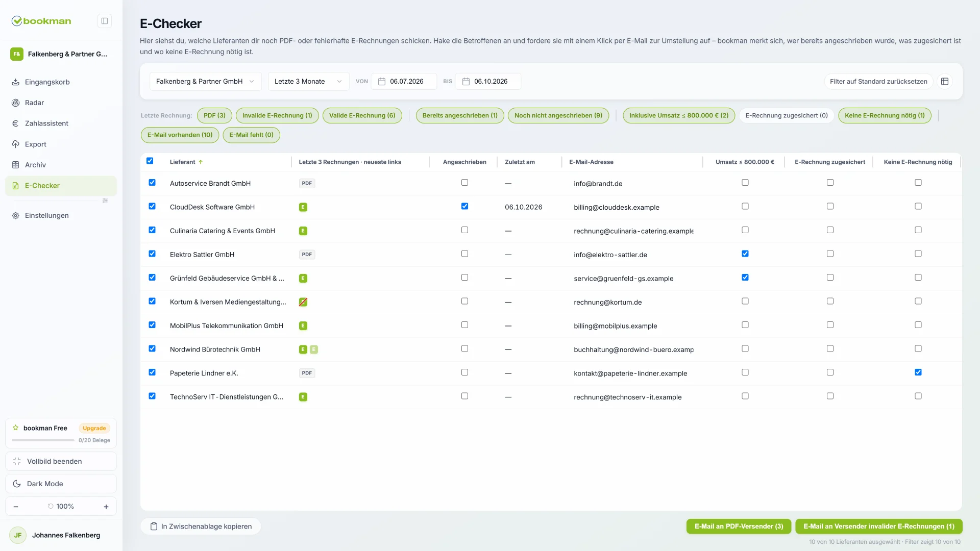Send E-Mail an Versender invalider E-Rechnungen (1)
This screenshot has width=980, height=551.
878,527
